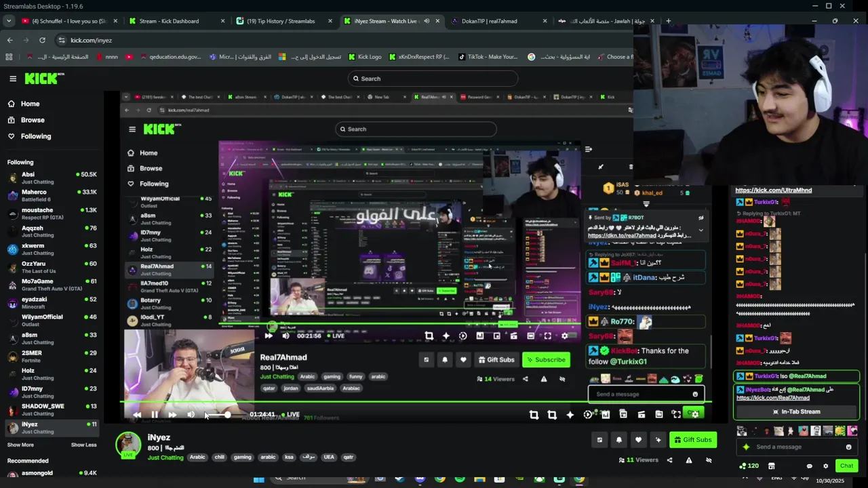Open xKnDrxRespect RP bookmark
The width and height of the screenshot is (868, 488).
[x=419, y=57]
